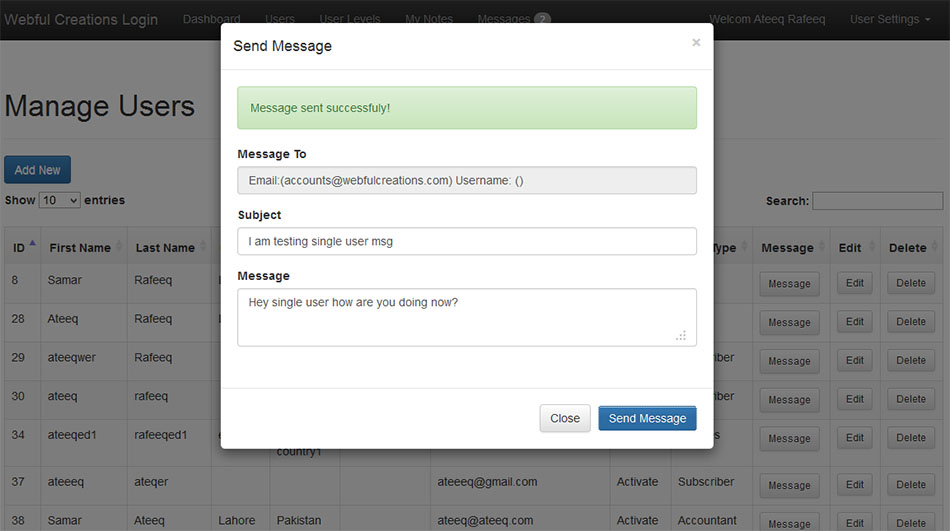
Task: Click inside the Message textarea
Action: click(x=467, y=317)
